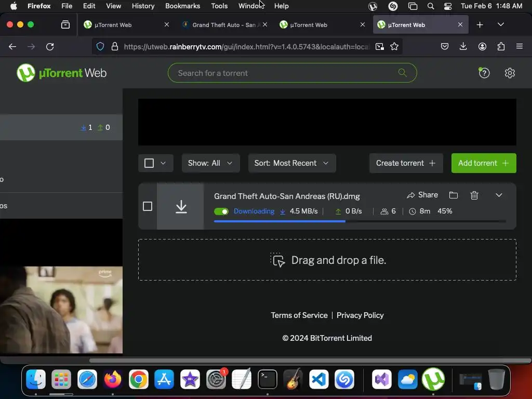
Task: Toggle the Downloading switch off
Action: (x=221, y=211)
